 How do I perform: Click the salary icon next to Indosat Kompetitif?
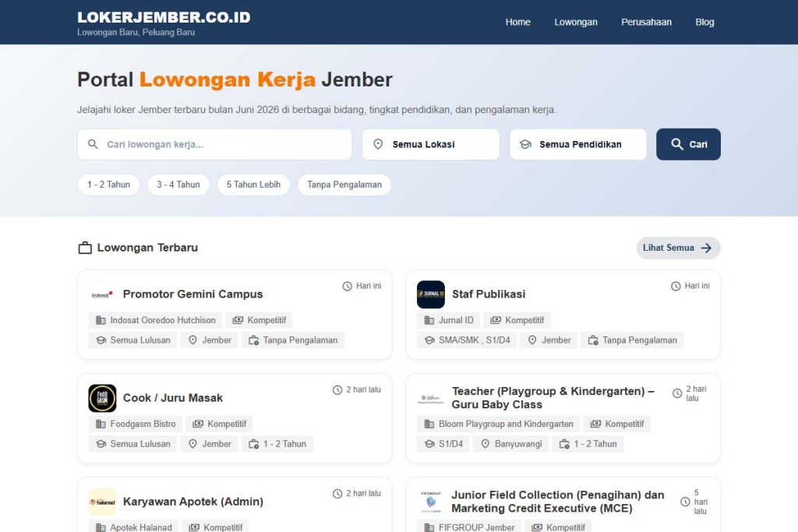(238, 320)
